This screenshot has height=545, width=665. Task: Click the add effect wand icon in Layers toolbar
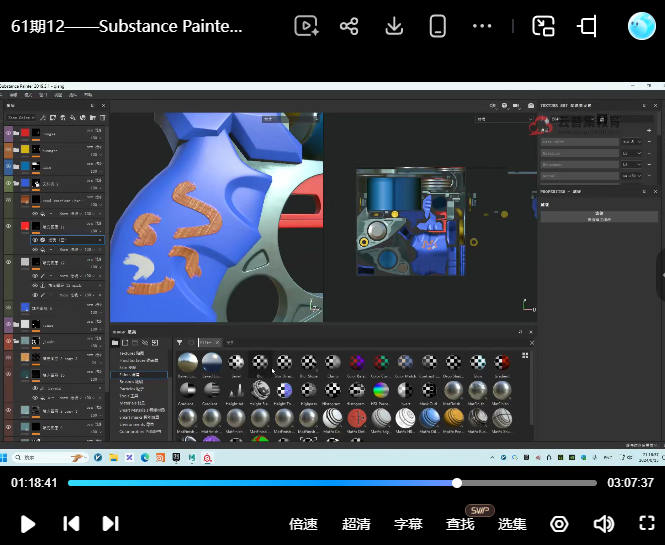pos(43,117)
